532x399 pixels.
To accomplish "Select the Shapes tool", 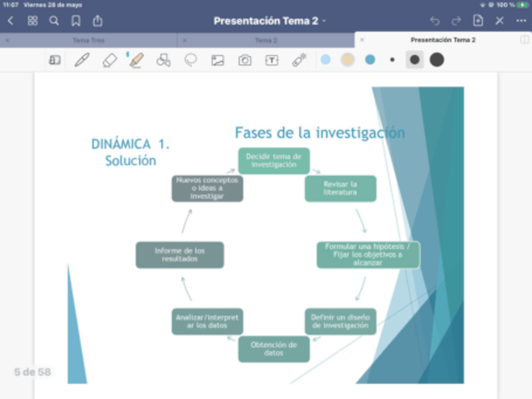I will [164, 60].
